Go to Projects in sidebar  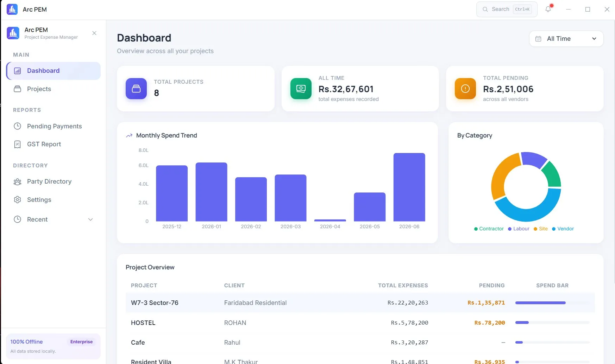click(54, 89)
